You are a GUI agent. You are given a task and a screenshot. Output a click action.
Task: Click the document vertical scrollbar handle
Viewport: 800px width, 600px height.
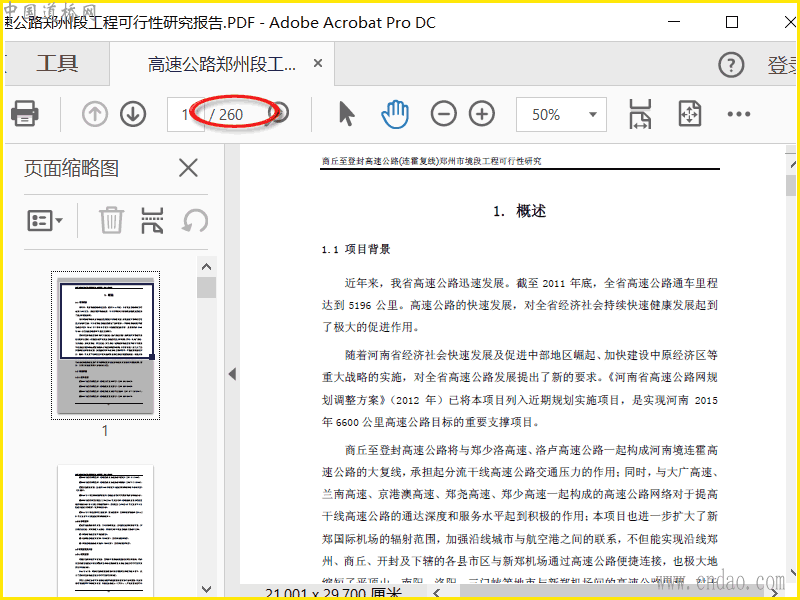coord(791,185)
